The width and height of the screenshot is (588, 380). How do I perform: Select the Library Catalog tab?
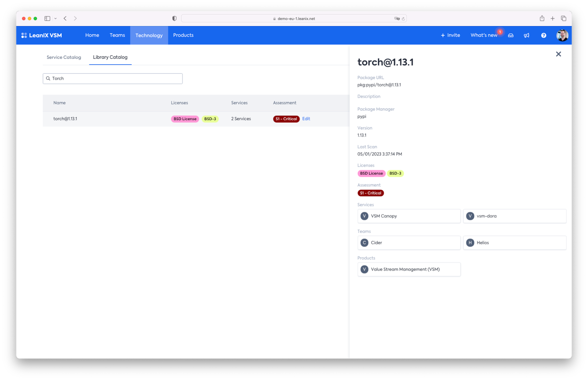110,57
